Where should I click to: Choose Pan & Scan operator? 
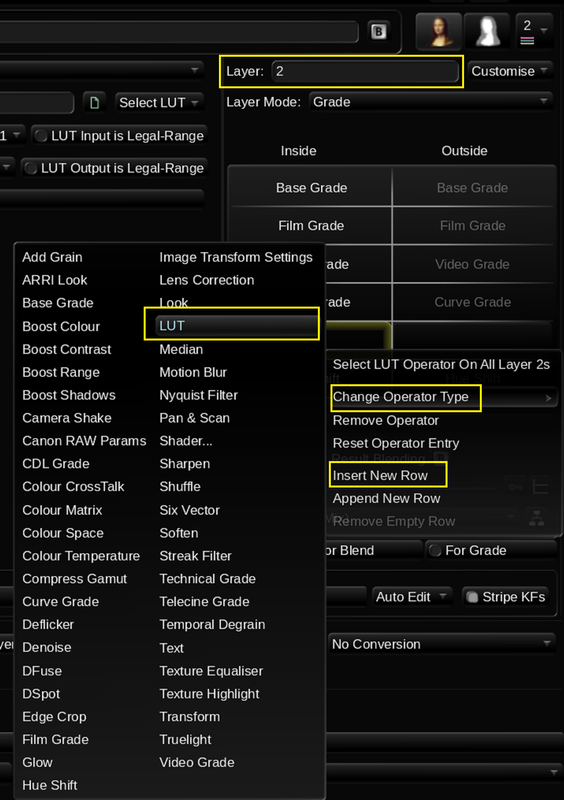point(194,418)
